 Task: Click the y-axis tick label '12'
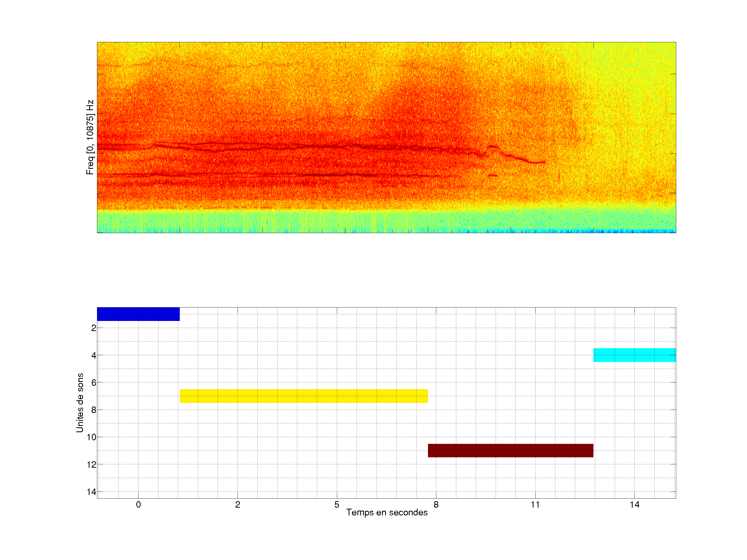point(92,465)
